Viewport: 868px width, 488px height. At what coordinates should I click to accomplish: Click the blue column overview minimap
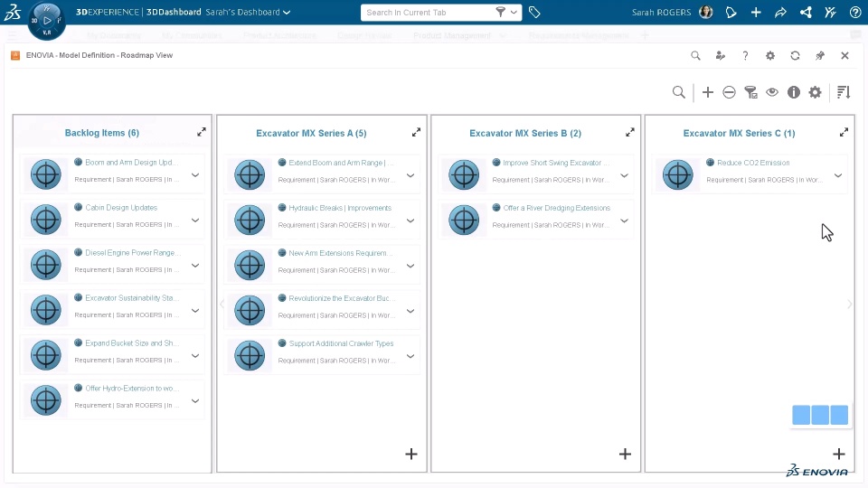click(820, 415)
